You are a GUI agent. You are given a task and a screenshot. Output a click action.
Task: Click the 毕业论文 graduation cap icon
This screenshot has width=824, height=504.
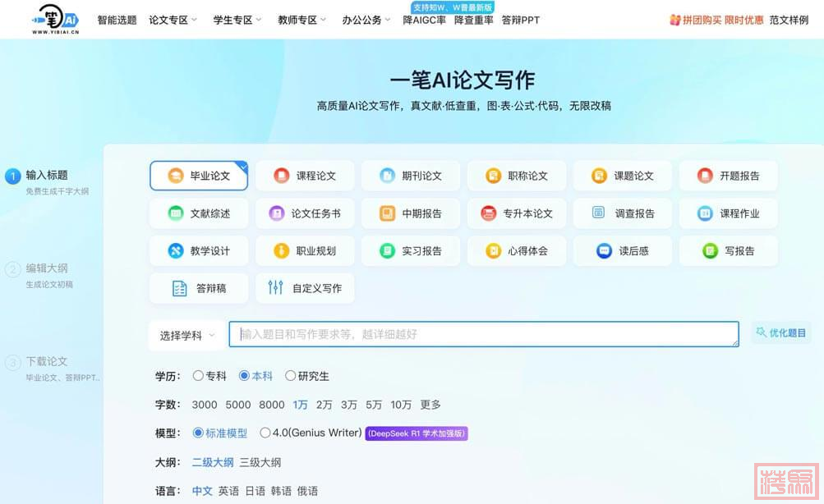[x=175, y=176]
